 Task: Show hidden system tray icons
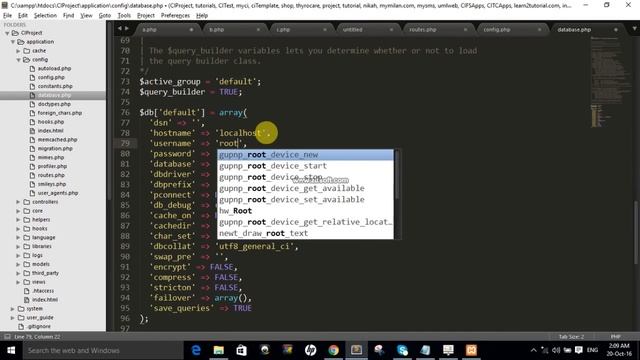tap(533, 350)
